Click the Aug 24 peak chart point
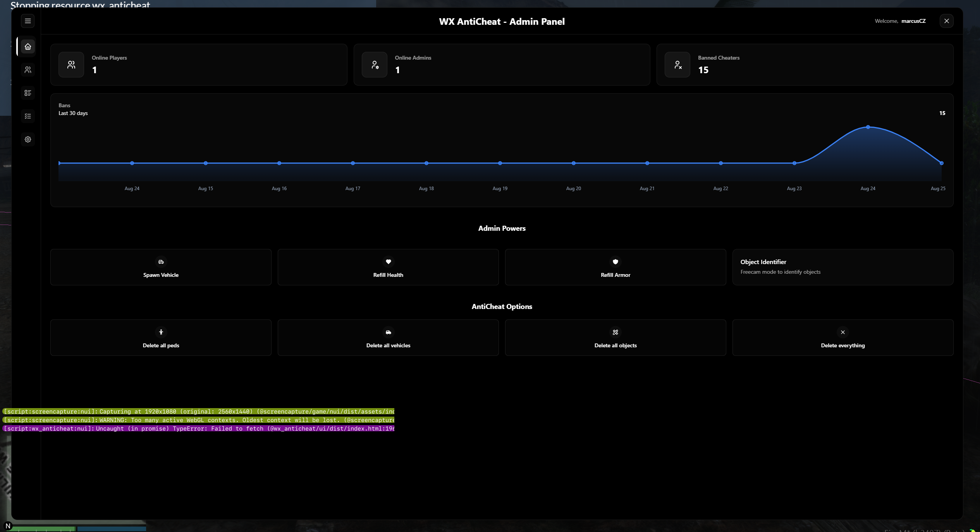Image resolution: width=980 pixels, height=532 pixels. coord(868,127)
